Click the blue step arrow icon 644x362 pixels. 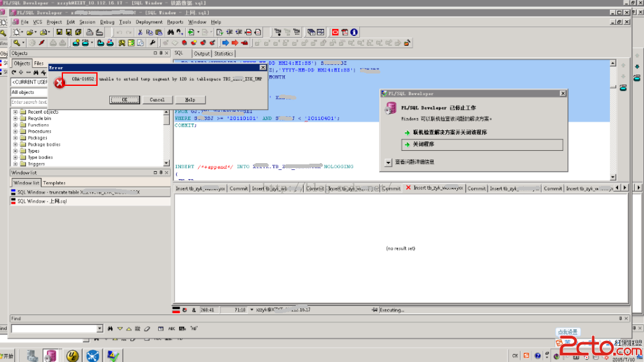pyautogui.click(x=225, y=43)
